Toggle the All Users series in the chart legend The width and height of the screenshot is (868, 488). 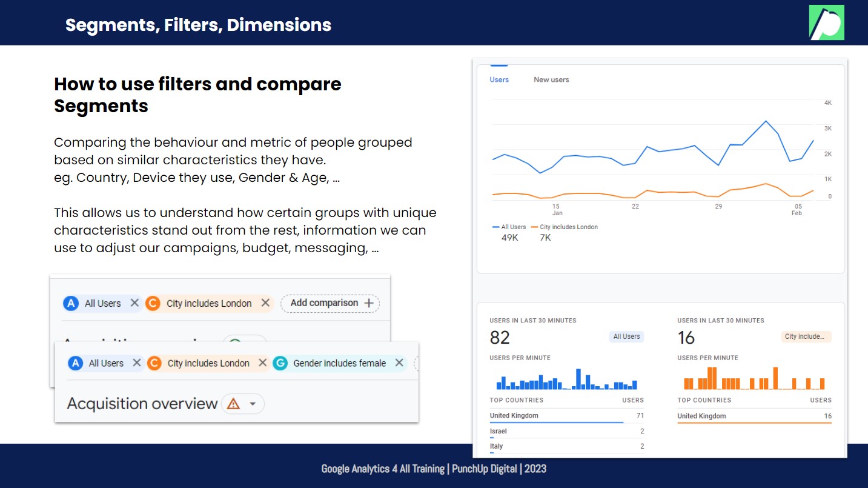coord(509,227)
